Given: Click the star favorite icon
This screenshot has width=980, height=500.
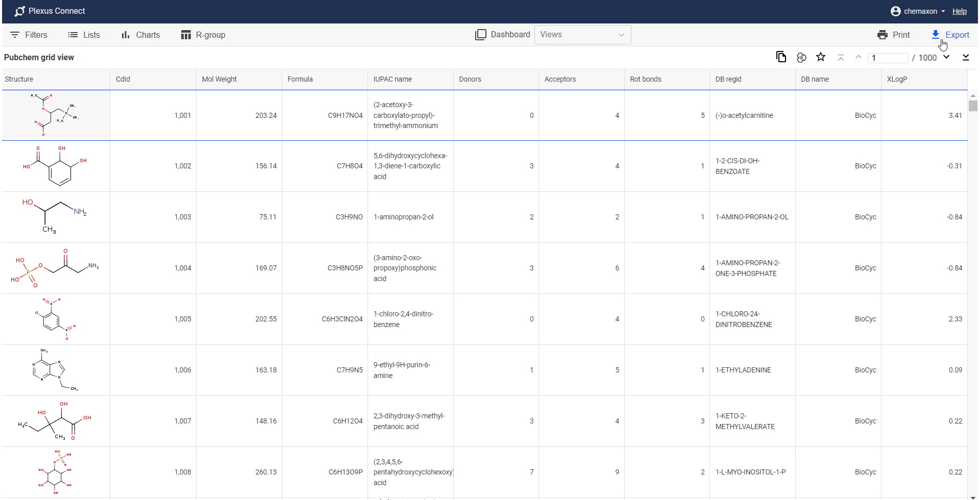Looking at the screenshot, I should (x=821, y=57).
